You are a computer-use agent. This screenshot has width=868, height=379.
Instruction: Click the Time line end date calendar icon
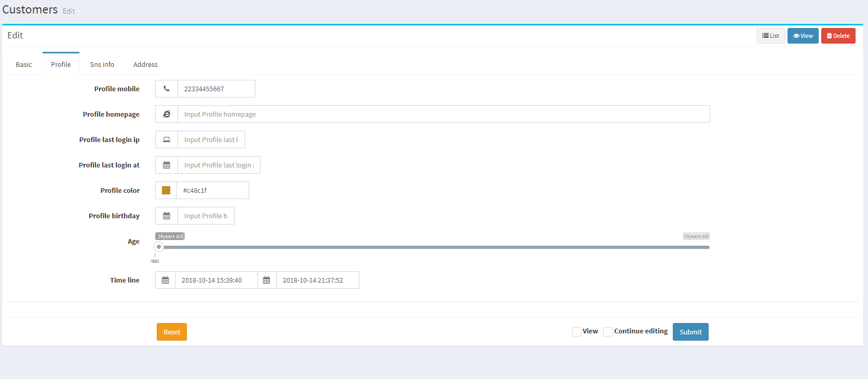pos(266,280)
